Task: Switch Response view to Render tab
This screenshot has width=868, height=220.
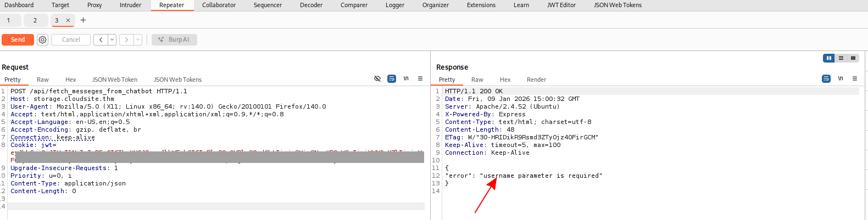Action: pyautogui.click(x=536, y=80)
